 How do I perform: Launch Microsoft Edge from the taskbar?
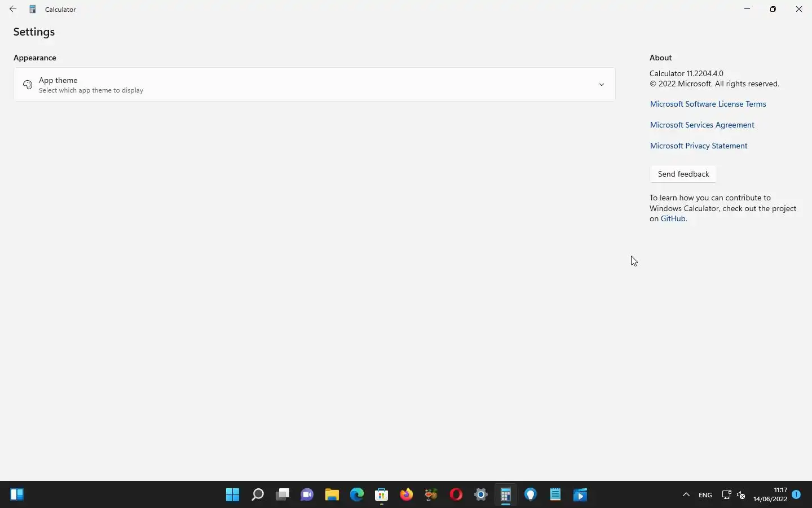(357, 495)
